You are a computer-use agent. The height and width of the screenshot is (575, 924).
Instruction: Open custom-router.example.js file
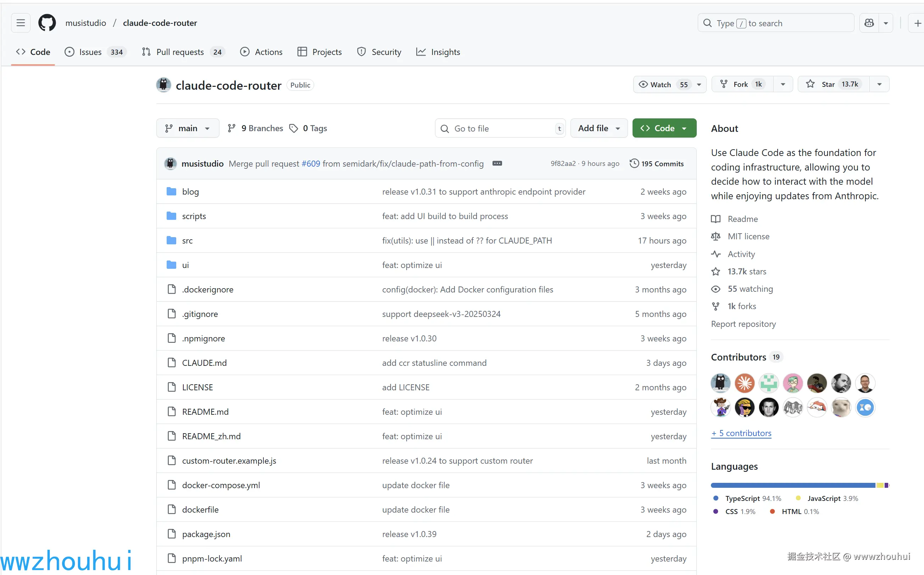[229, 461]
